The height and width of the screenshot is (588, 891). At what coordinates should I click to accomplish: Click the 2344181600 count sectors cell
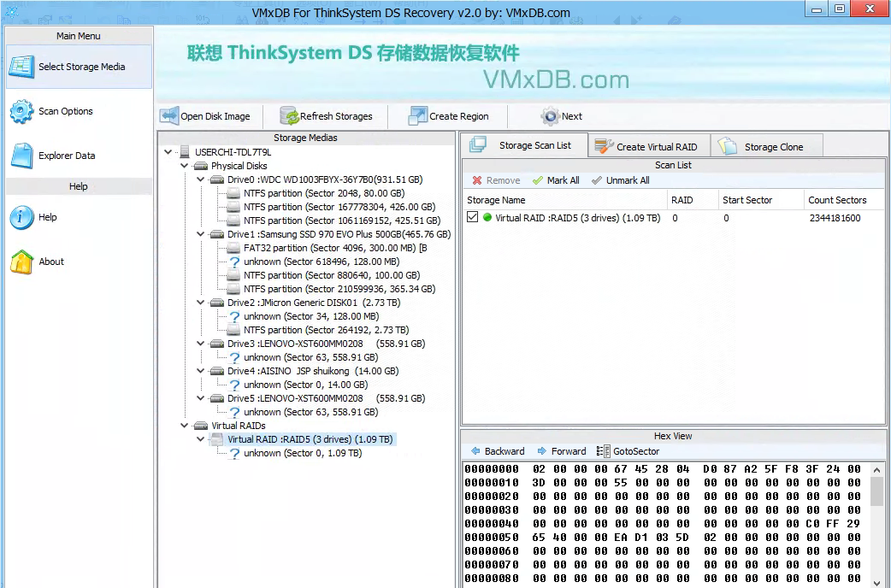[835, 218]
